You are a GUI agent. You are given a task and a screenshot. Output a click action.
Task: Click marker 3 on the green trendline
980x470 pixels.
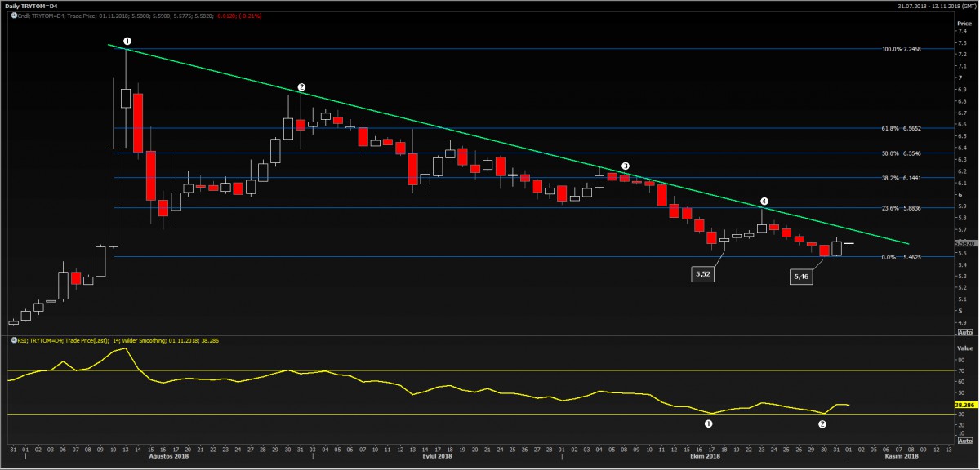pos(626,166)
